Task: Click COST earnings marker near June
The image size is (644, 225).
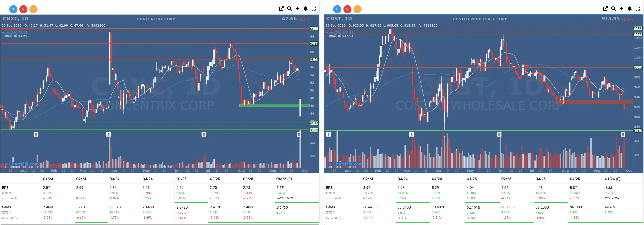Action: (499, 134)
